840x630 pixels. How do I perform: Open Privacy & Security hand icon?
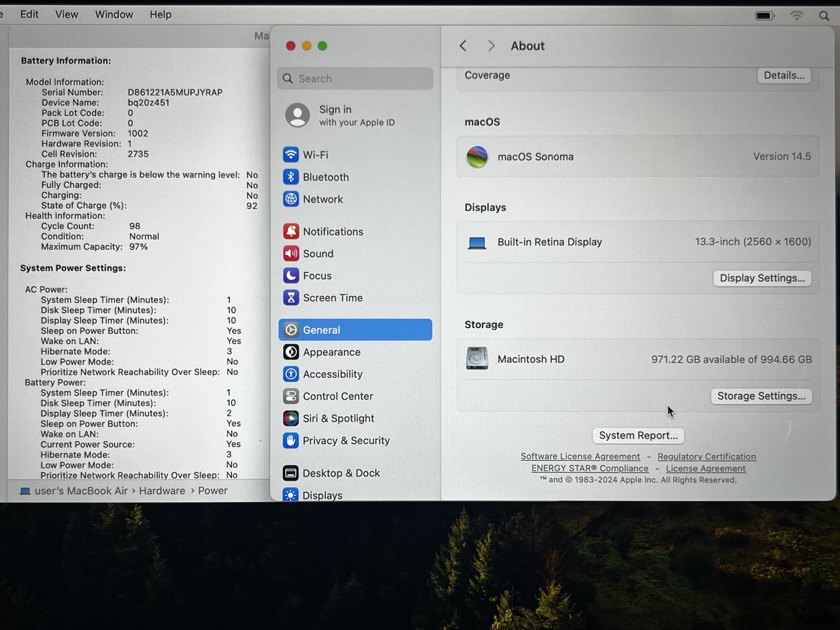[x=290, y=440]
